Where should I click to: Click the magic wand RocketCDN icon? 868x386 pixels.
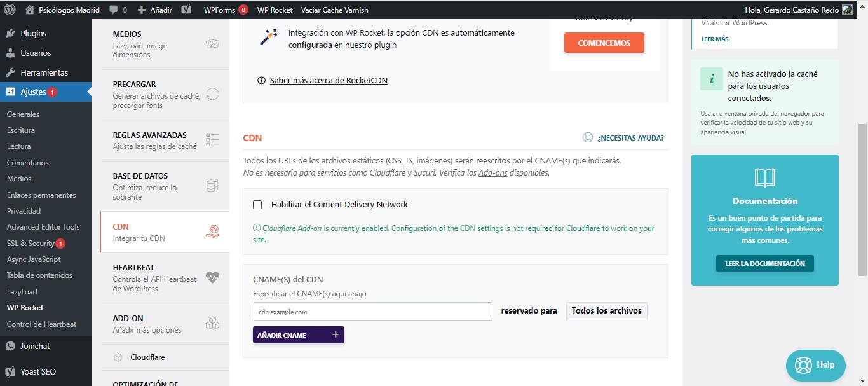[268, 38]
